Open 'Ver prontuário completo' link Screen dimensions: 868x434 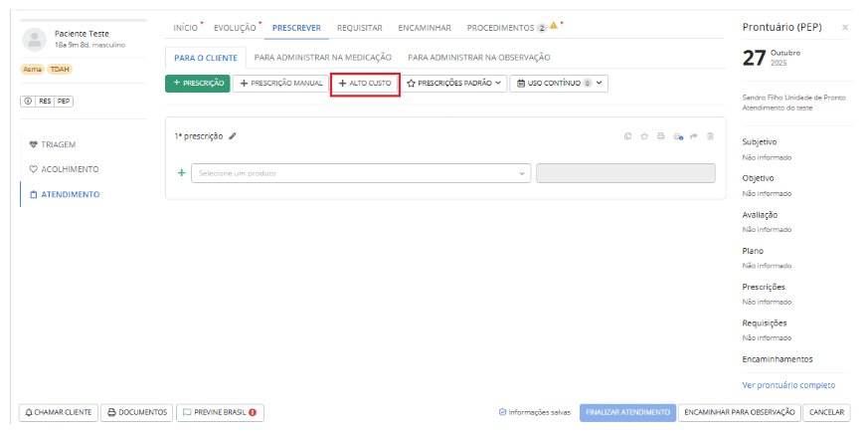click(788, 385)
